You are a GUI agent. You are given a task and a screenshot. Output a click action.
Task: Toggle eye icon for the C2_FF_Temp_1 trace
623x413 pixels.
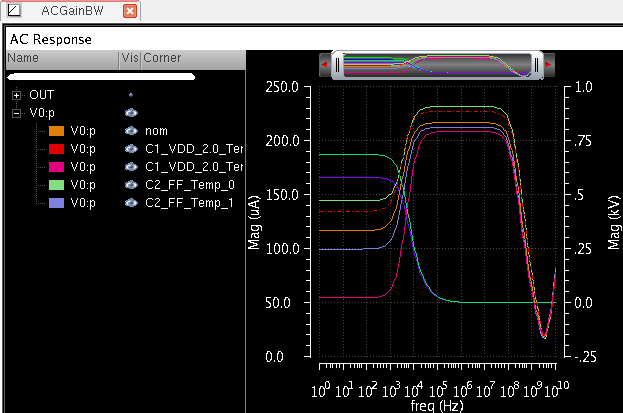pyautogui.click(x=130, y=203)
